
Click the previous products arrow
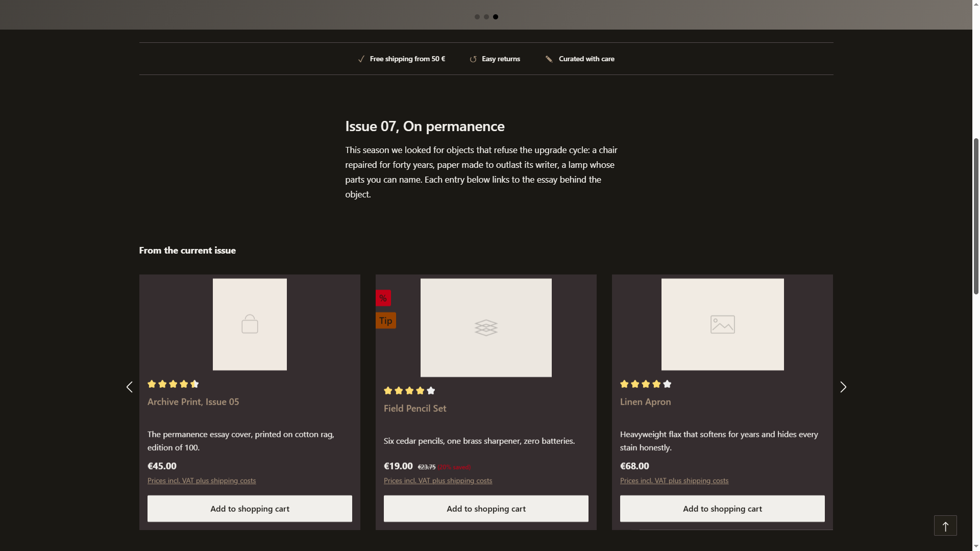[129, 387]
